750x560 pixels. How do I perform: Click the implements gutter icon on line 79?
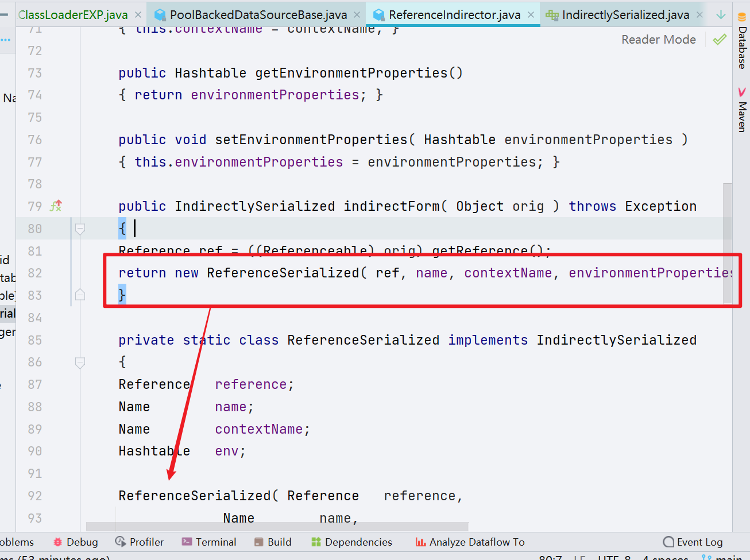[56, 206]
